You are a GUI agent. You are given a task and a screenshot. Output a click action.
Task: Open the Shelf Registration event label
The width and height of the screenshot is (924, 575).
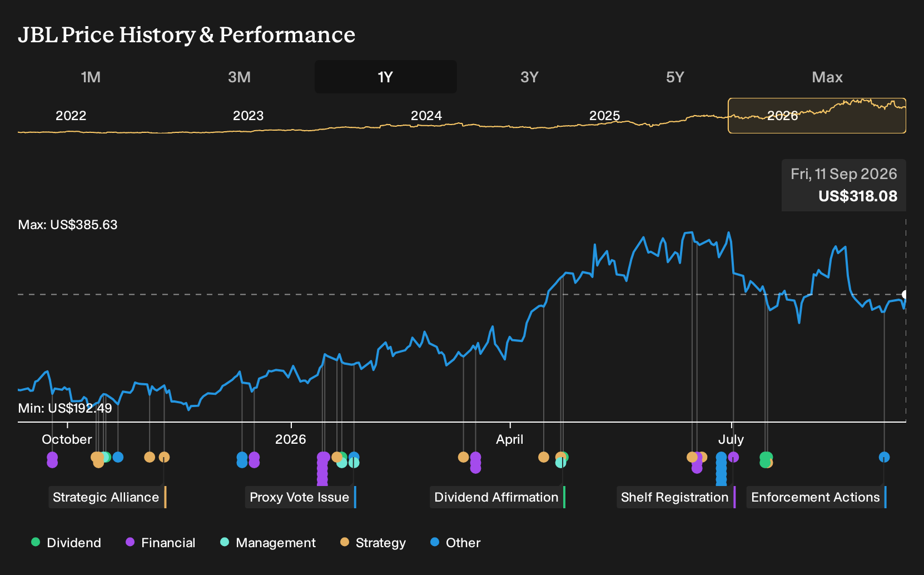pyautogui.click(x=676, y=497)
